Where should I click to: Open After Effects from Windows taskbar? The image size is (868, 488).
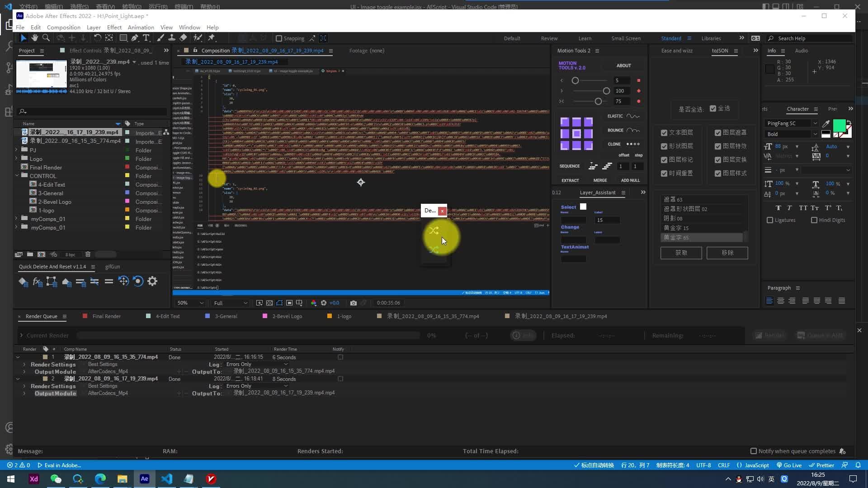coord(145,479)
